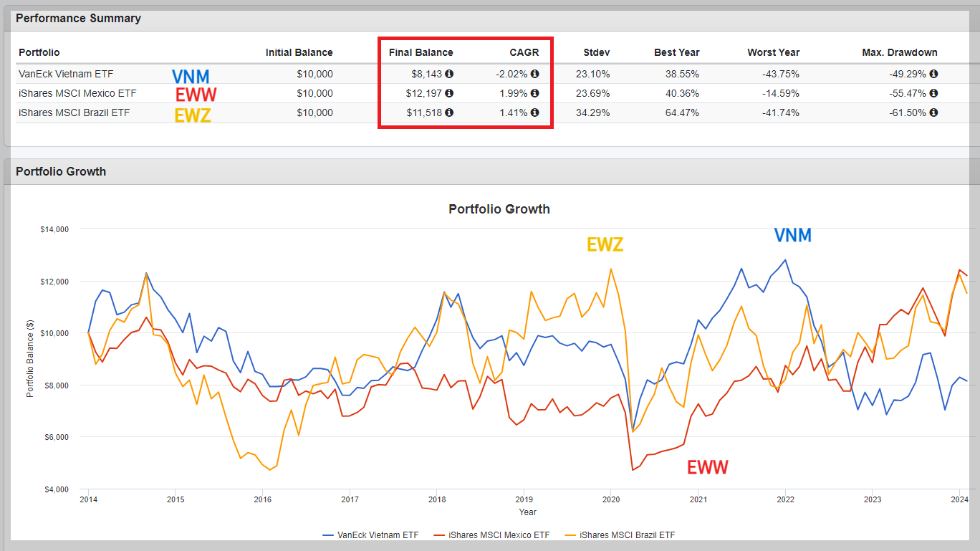Toggle VanEck Vietnam ETF legend entry
The width and height of the screenshot is (980, 551).
tap(370, 535)
